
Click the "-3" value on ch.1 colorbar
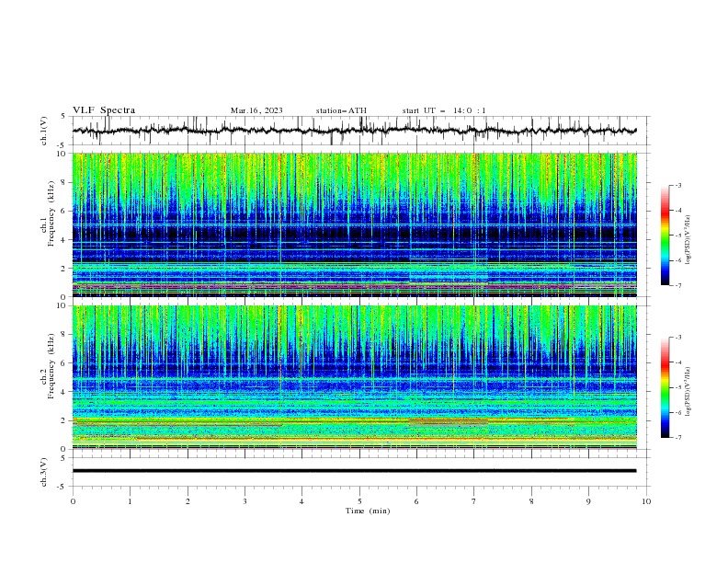click(677, 185)
